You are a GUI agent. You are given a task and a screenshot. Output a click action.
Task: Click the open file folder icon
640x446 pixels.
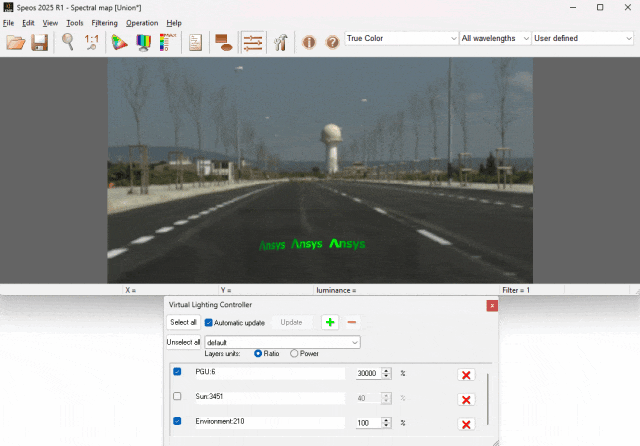tap(15, 42)
